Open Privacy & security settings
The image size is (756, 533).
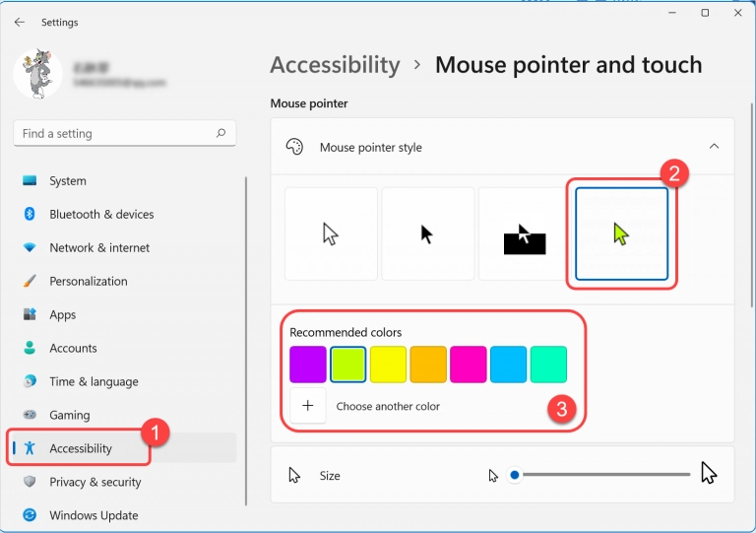pyautogui.click(x=124, y=482)
